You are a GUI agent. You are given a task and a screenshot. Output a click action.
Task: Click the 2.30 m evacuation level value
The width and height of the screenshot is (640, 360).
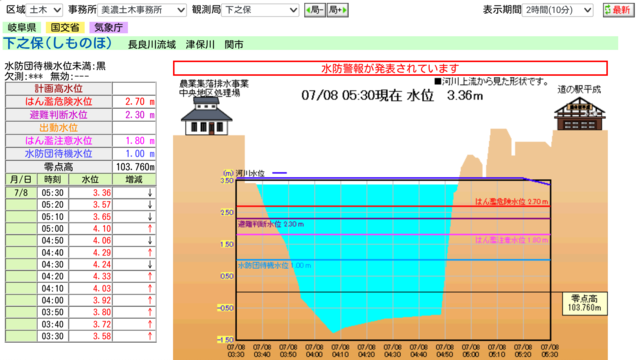[140, 115]
